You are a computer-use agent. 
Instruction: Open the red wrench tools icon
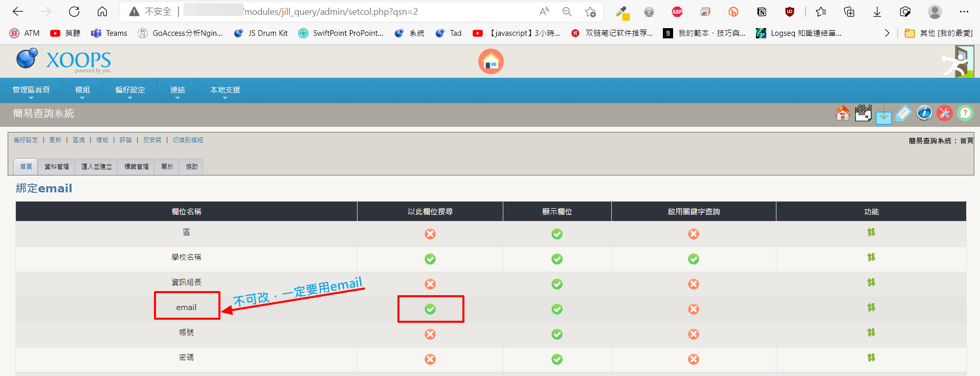(x=945, y=113)
